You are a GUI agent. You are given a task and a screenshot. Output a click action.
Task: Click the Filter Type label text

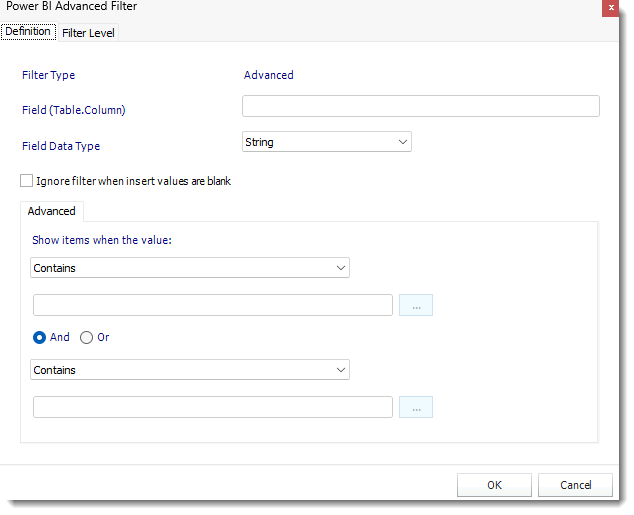(x=49, y=75)
